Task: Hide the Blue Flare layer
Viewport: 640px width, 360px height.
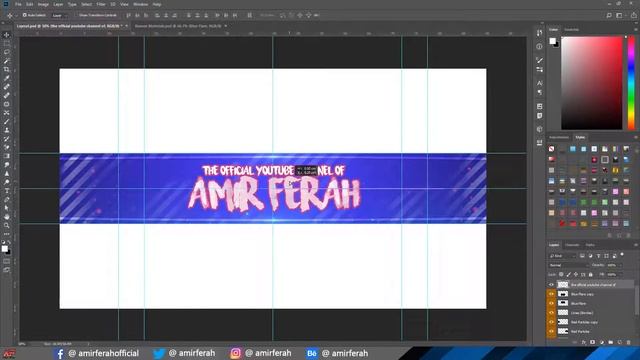Action: pyautogui.click(x=551, y=303)
